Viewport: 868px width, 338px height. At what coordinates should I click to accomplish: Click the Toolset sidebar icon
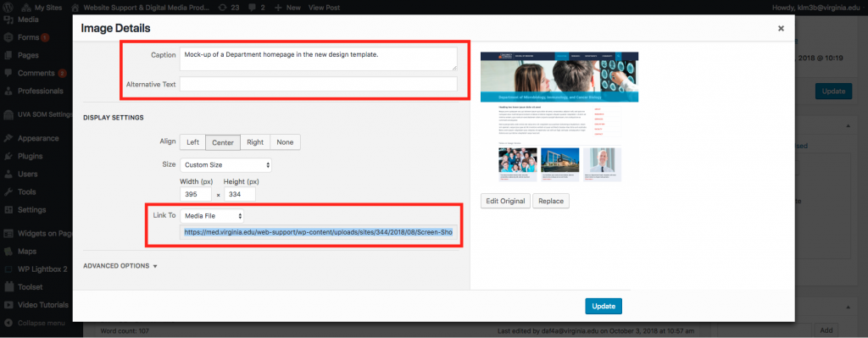point(8,286)
